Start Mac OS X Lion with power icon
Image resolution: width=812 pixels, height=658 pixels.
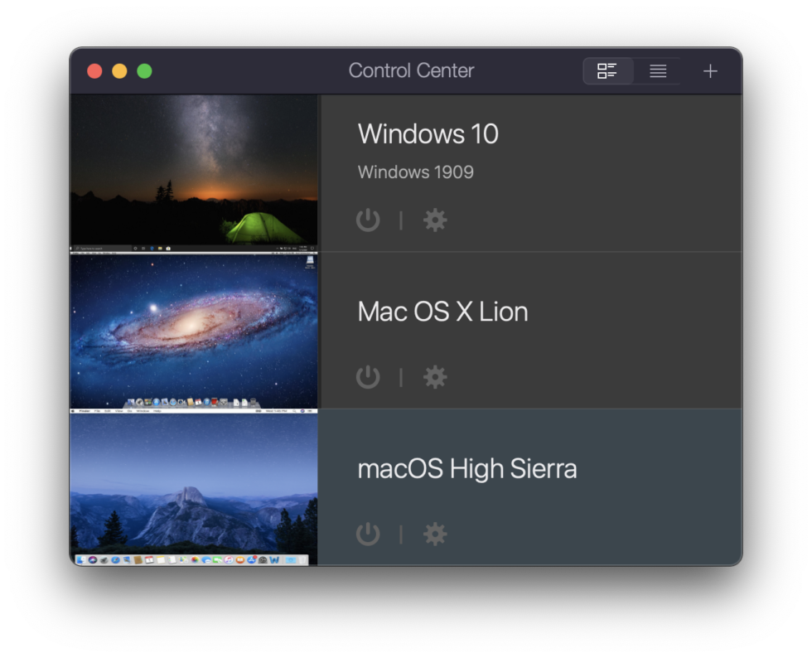tap(368, 377)
